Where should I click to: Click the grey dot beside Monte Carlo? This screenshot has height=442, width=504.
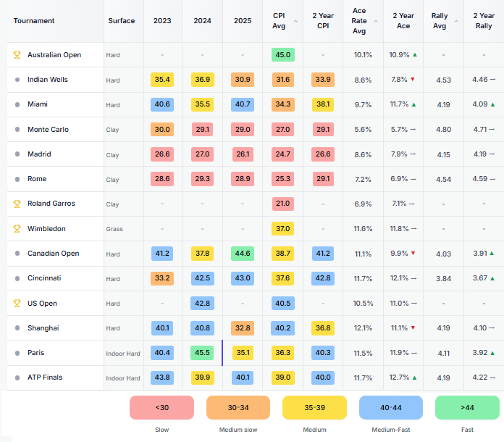[x=17, y=129]
